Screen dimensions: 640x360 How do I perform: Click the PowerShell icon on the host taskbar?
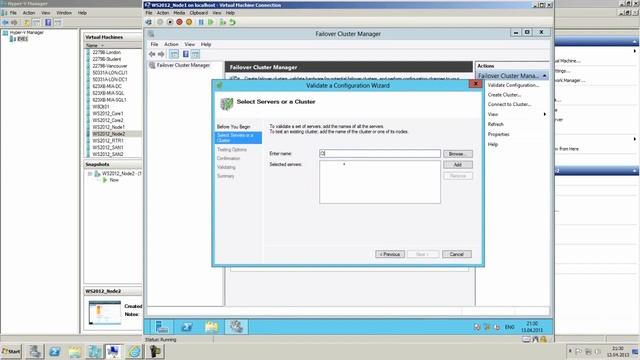coord(55,351)
